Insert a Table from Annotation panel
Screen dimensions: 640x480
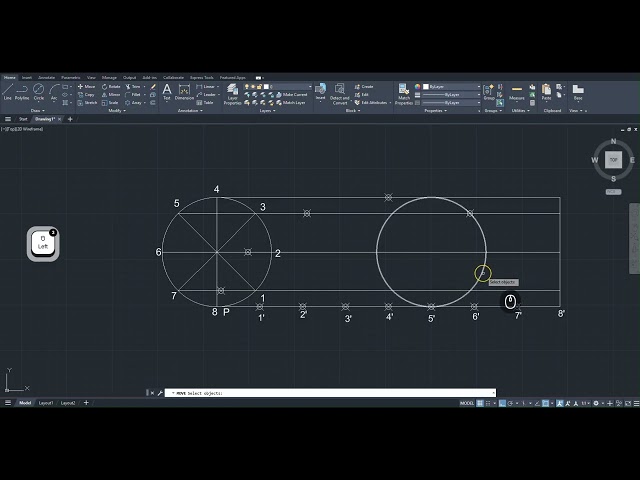point(204,103)
